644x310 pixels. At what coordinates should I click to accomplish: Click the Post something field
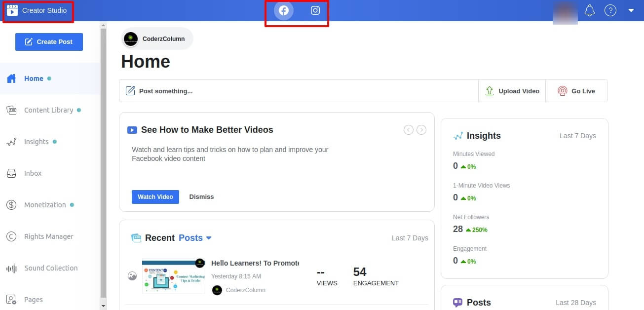(x=299, y=91)
